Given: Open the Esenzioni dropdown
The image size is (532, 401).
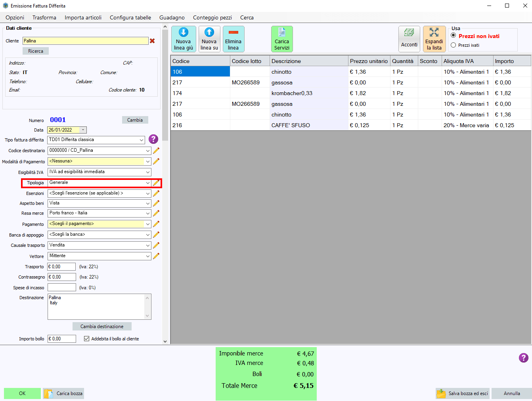Looking at the screenshot, I should (148, 193).
